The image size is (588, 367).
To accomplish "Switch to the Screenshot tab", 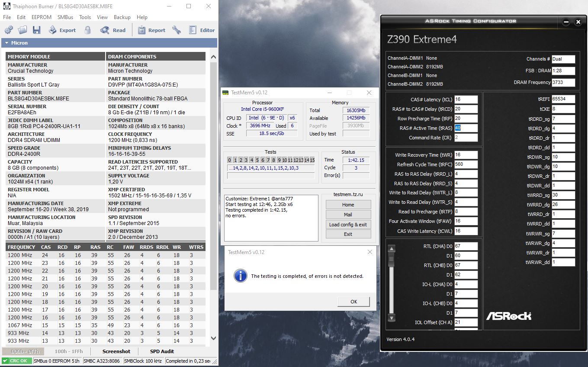I will pyautogui.click(x=116, y=351).
